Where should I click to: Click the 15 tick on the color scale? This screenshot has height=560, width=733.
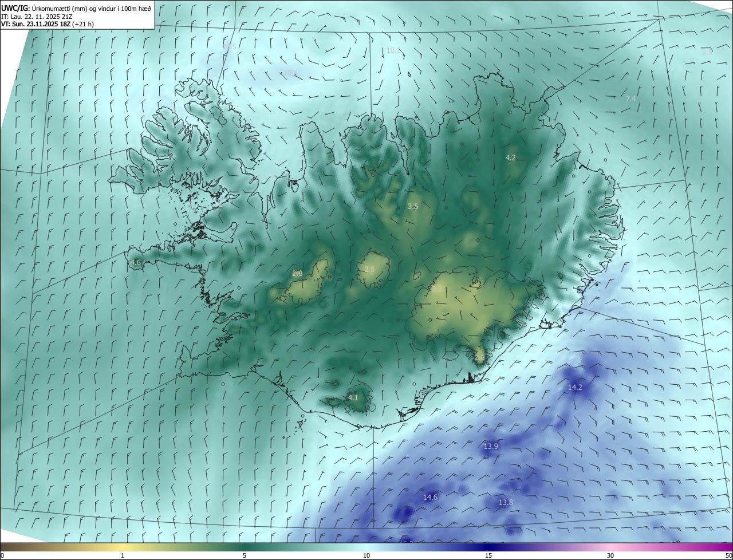pos(488,555)
